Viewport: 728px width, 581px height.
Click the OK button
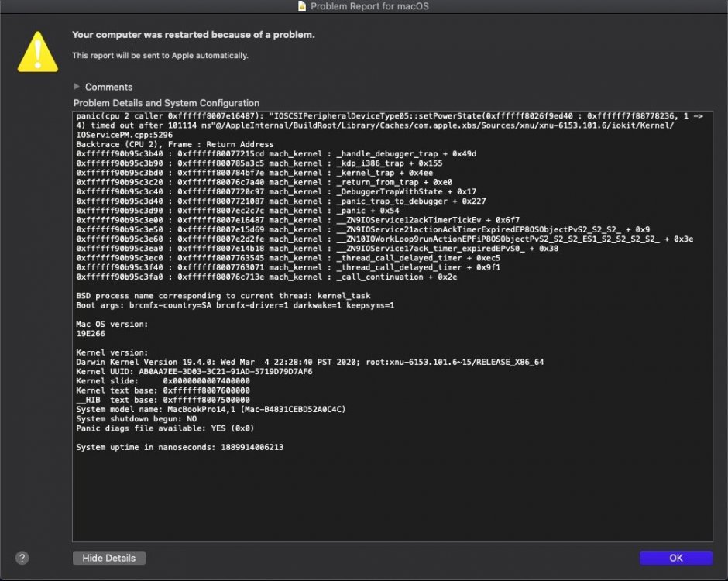pos(675,558)
